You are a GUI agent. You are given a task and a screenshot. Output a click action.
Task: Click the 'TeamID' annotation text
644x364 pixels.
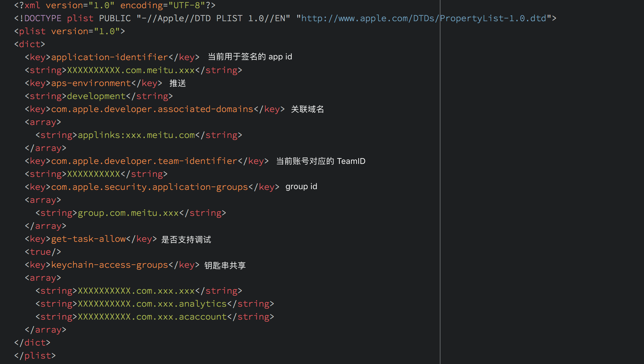pos(351,161)
